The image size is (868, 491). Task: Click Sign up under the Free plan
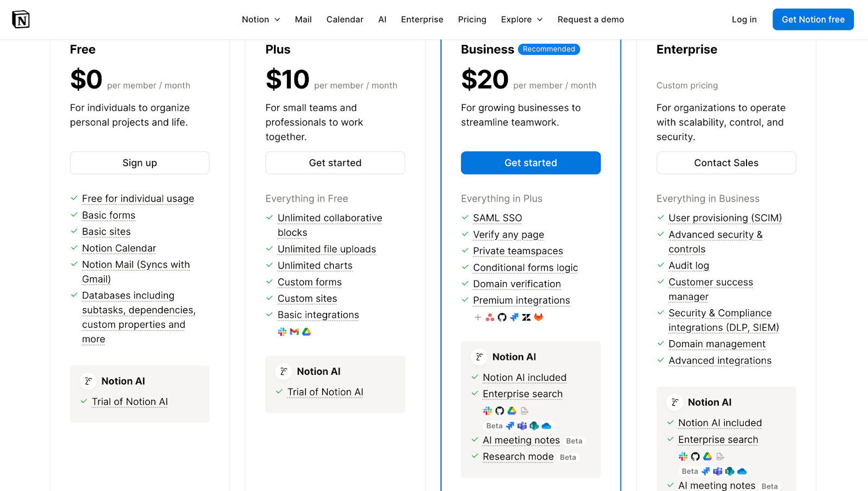click(140, 163)
